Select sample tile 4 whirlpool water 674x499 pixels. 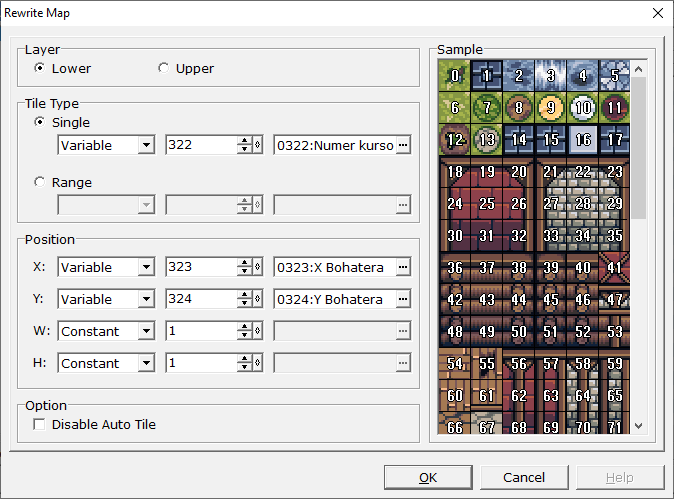click(582, 76)
